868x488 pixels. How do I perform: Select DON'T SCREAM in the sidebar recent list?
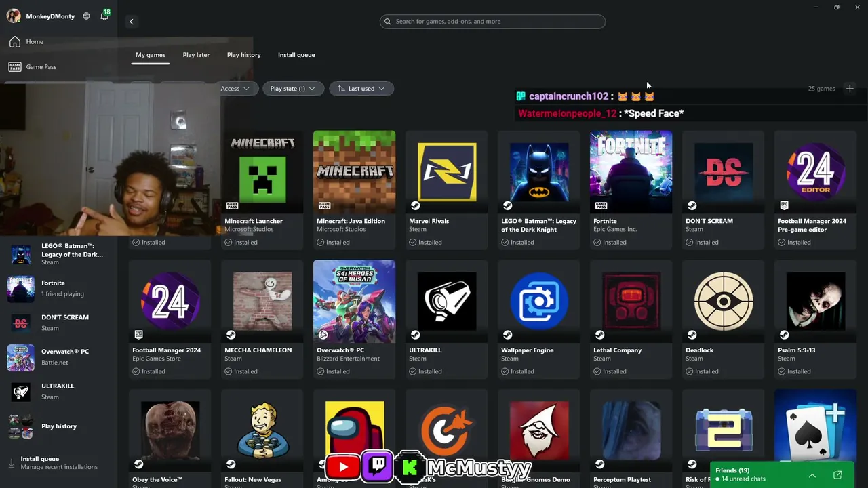click(58, 323)
